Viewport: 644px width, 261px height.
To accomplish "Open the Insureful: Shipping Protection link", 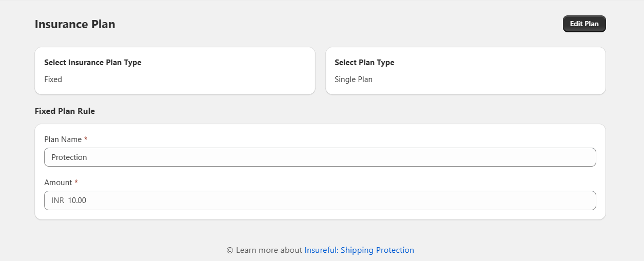I will click(x=359, y=250).
